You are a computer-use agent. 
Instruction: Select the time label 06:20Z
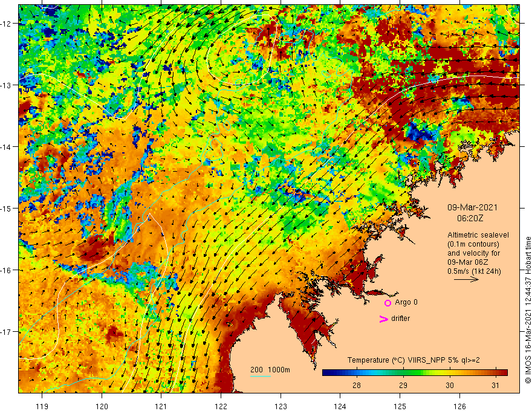(470, 218)
